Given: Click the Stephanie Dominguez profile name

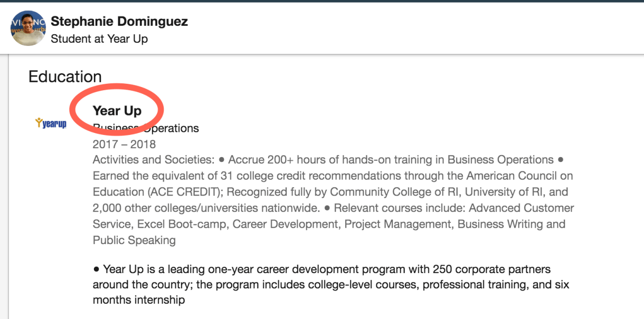Looking at the screenshot, I should click(x=119, y=22).
